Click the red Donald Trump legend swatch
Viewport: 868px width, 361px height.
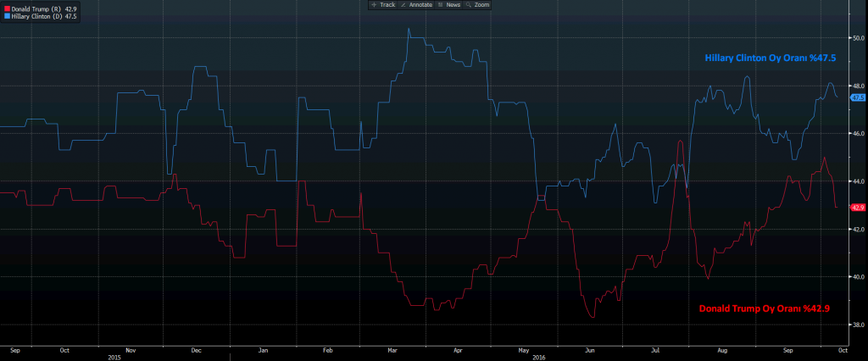(x=7, y=9)
